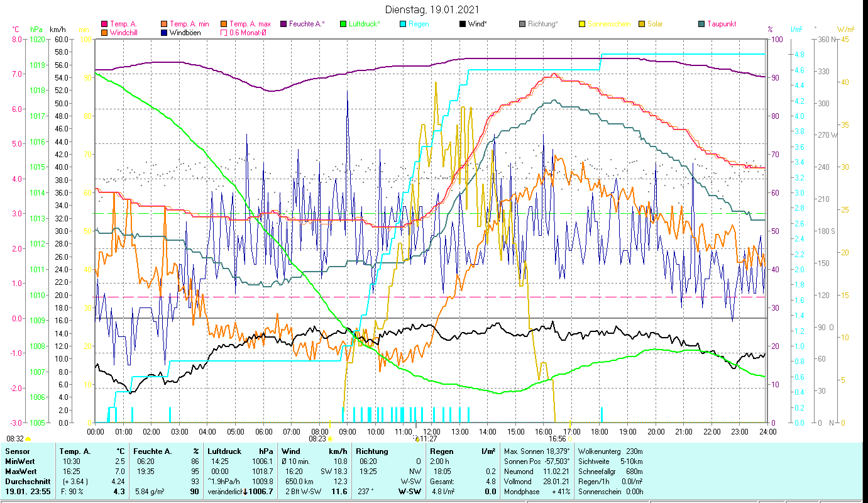Toggle the gray Richtung legend box

coord(522,25)
